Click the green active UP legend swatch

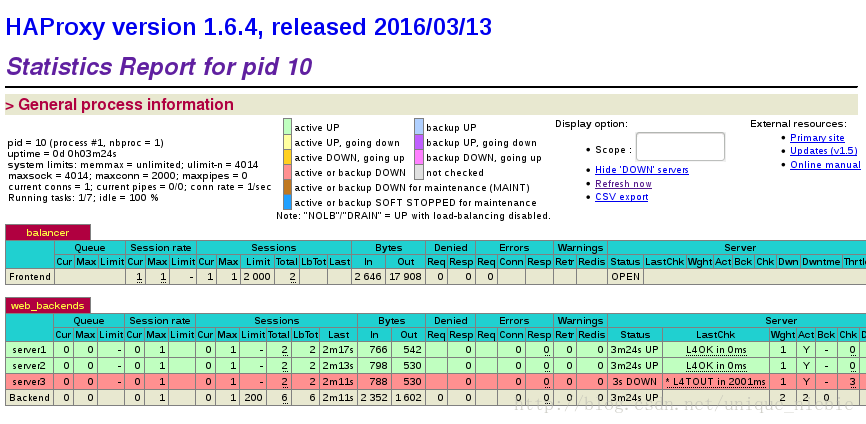(x=287, y=127)
